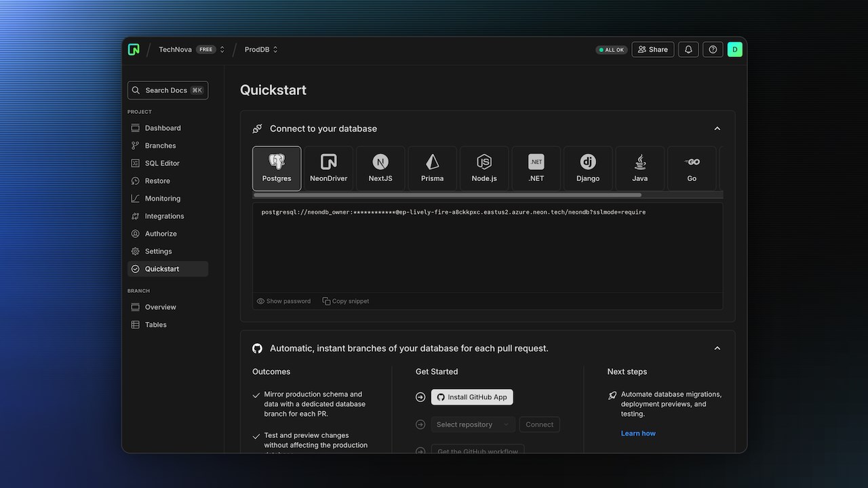The height and width of the screenshot is (488, 868).
Task: Click the arrow icon beside Install GitHub App
Action: click(420, 397)
